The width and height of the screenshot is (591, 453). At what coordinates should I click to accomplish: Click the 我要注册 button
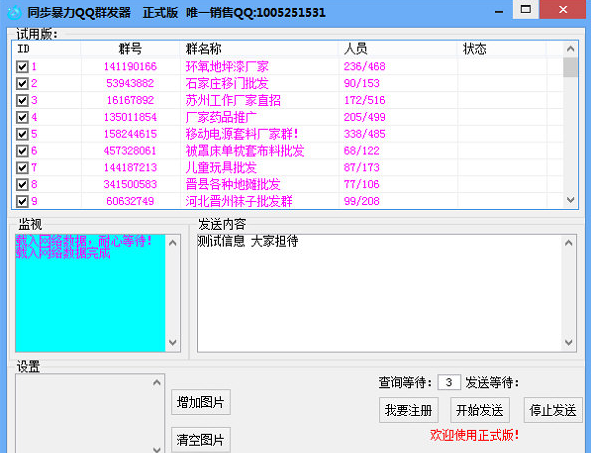[x=409, y=410]
